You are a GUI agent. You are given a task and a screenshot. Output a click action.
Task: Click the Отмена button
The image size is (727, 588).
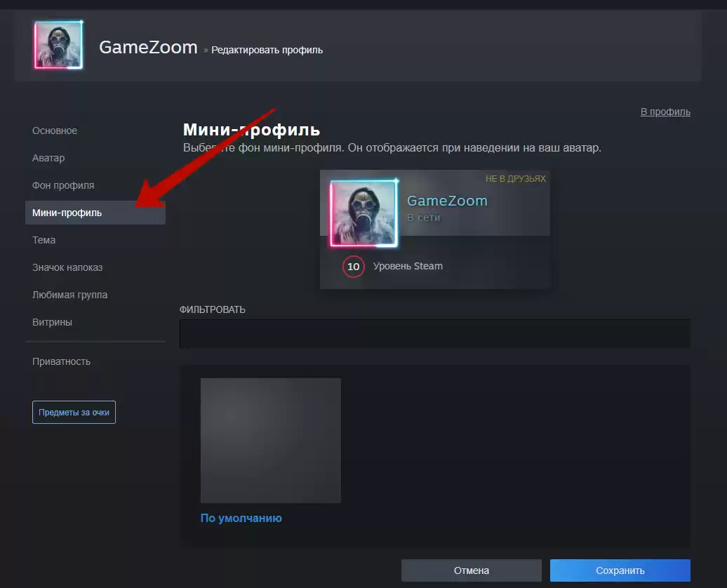471,570
